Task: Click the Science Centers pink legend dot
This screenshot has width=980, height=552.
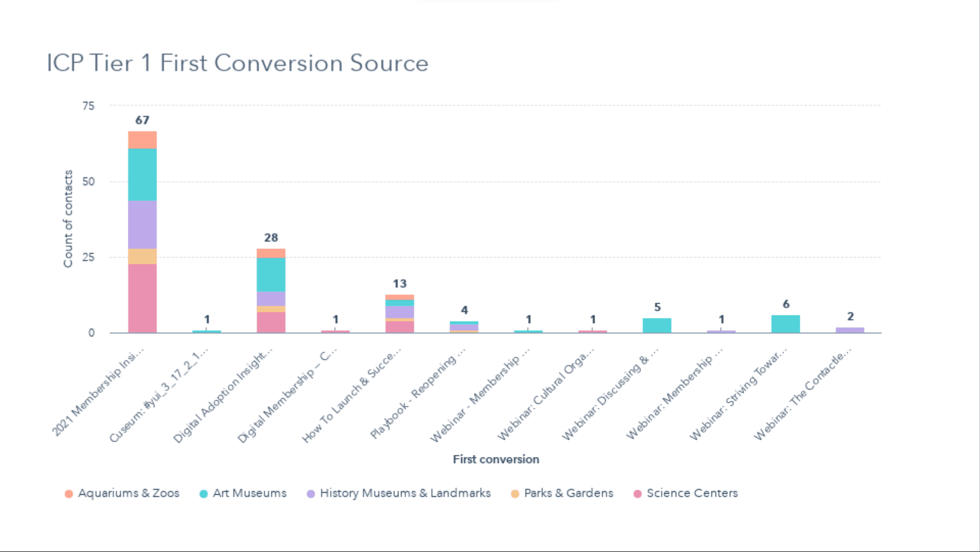Action: coord(637,494)
